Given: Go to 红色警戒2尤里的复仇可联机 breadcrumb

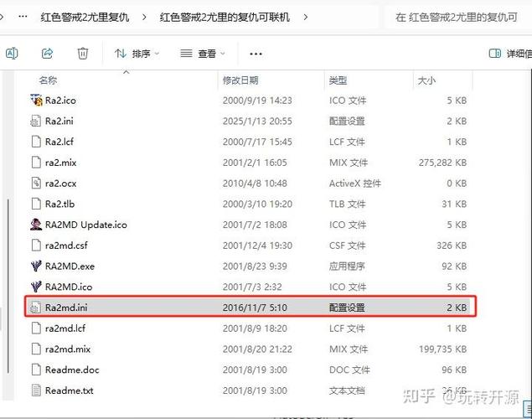Looking at the screenshot, I should 225,17.
